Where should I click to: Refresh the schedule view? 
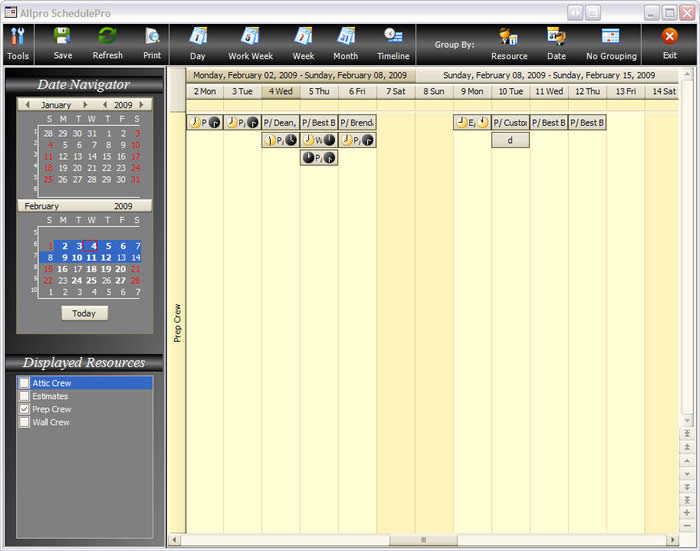[108, 44]
